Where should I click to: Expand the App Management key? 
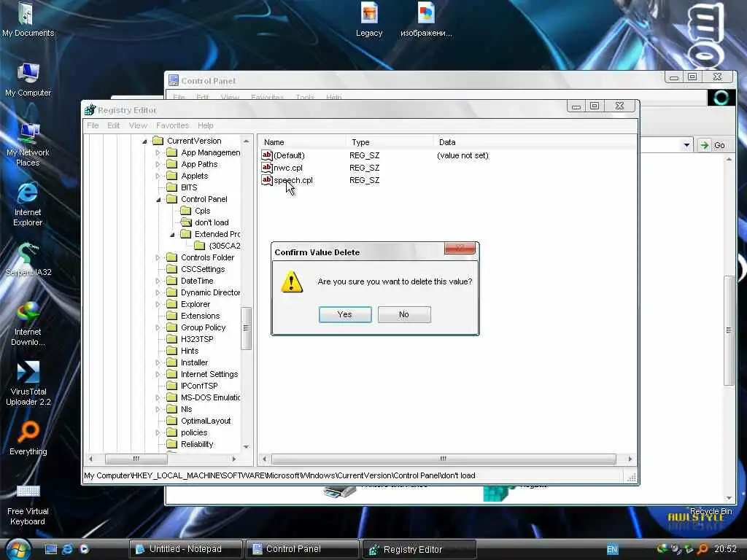pyautogui.click(x=158, y=152)
